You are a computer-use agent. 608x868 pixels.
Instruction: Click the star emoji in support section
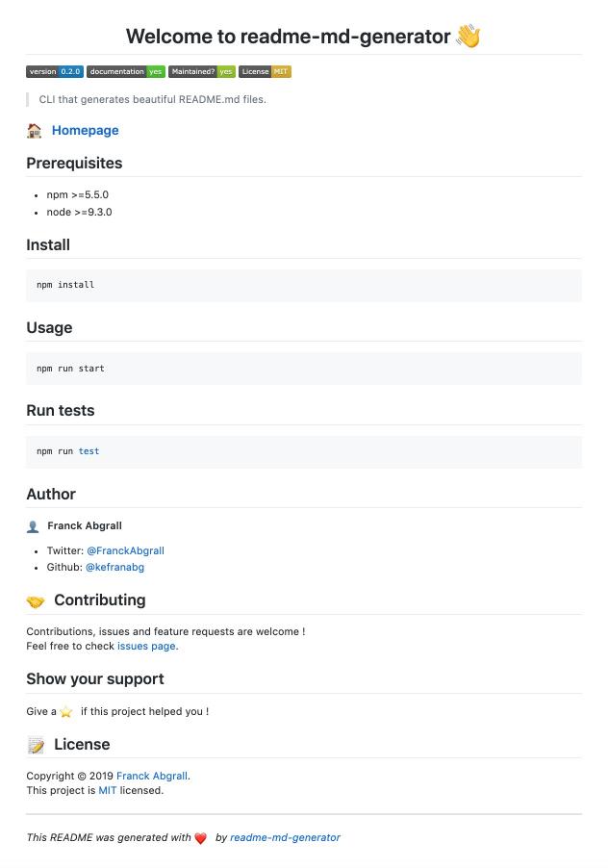(66, 712)
